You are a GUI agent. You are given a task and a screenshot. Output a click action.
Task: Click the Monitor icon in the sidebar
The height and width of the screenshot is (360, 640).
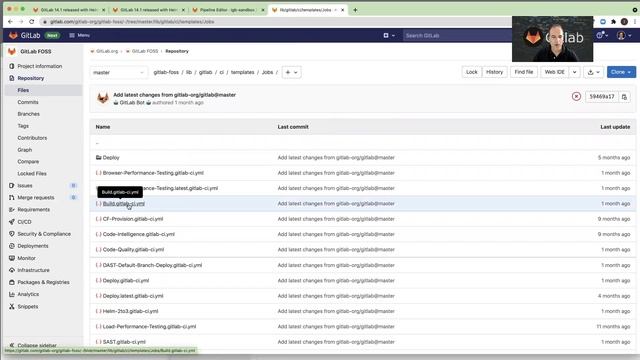tap(11, 258)
